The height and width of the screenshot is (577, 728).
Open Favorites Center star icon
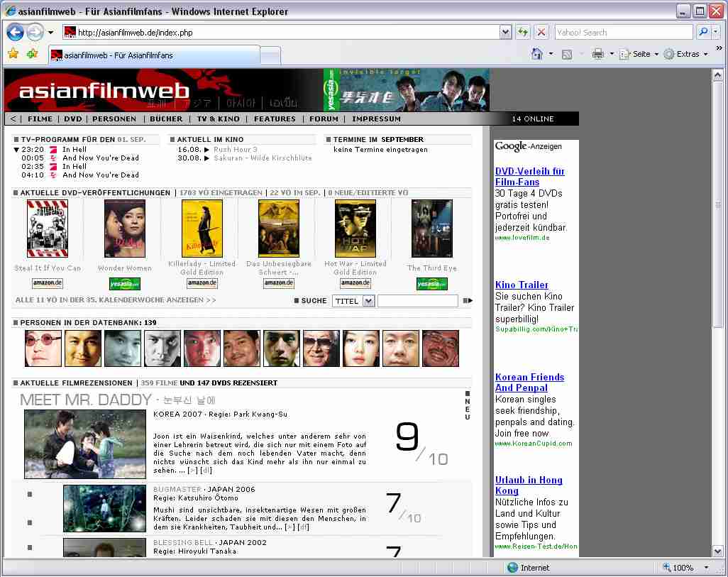tap(13, 54)
